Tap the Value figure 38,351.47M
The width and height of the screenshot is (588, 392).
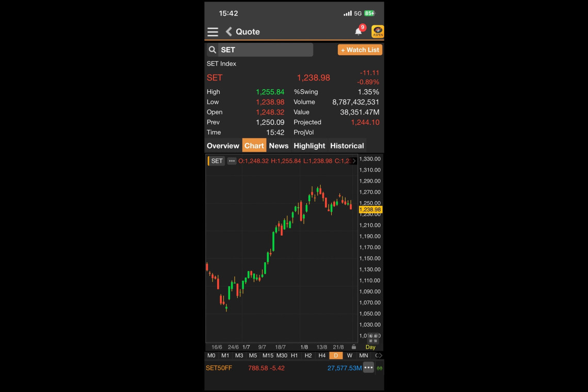tap(360, 112)
